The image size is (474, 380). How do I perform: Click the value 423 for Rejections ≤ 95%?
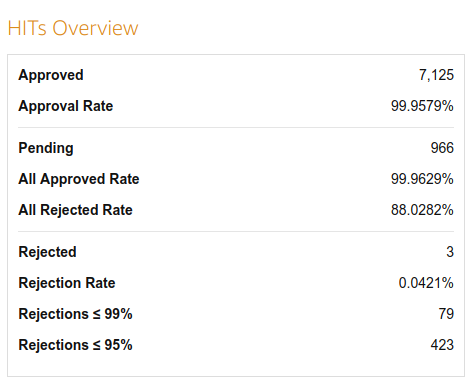(x=442, y=345)
